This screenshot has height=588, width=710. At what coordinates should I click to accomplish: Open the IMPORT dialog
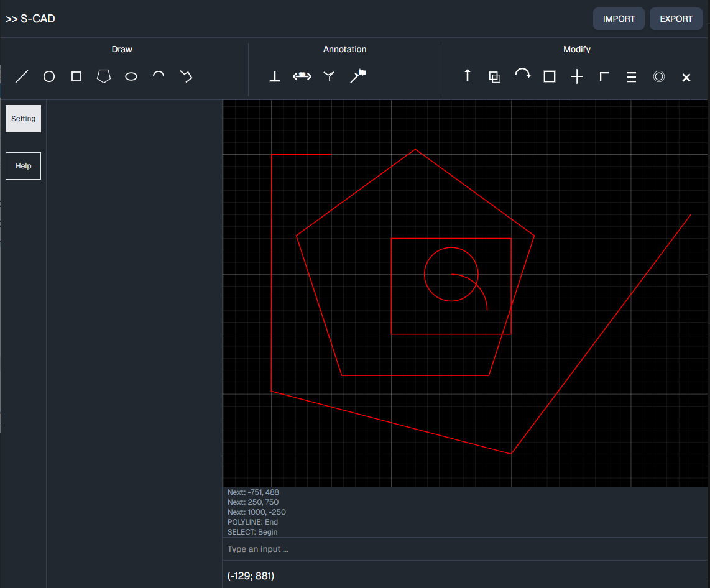point(619,19)
